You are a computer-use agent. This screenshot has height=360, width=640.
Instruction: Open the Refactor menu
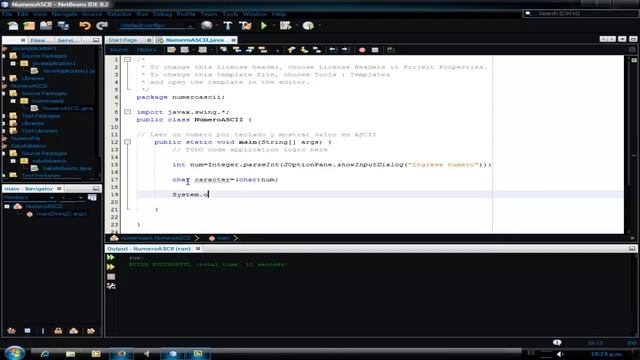pyautogui.click(x=119, y=14)
